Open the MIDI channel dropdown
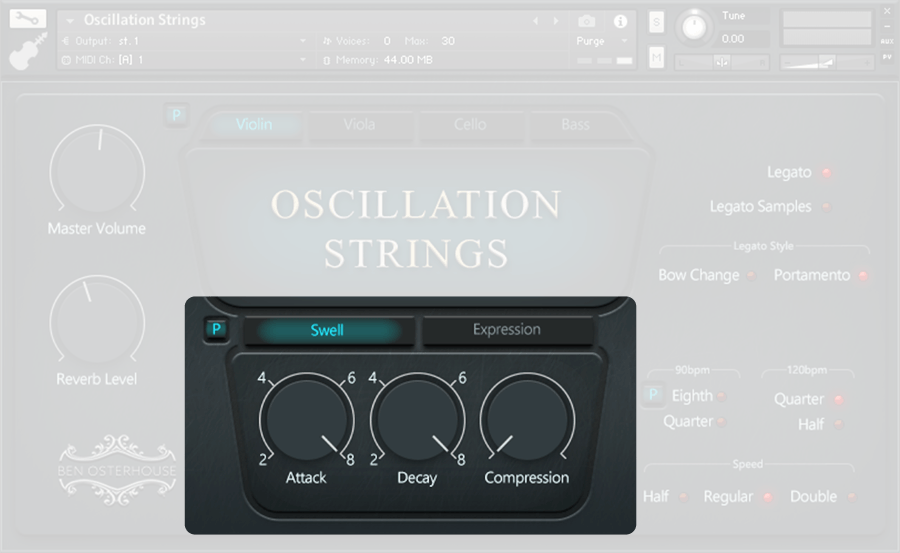This screenshot has height=553, width=900. 185,60
